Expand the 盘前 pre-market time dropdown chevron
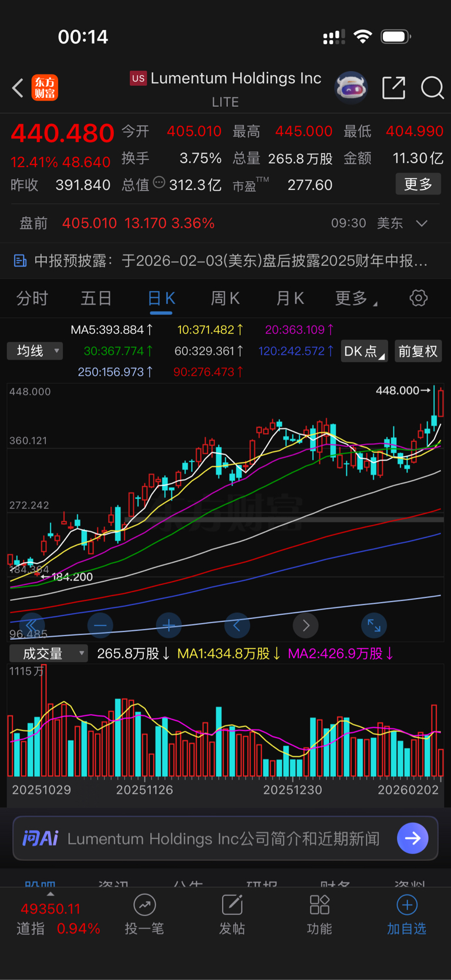The image size is (451, 980). tap(422, 224)
